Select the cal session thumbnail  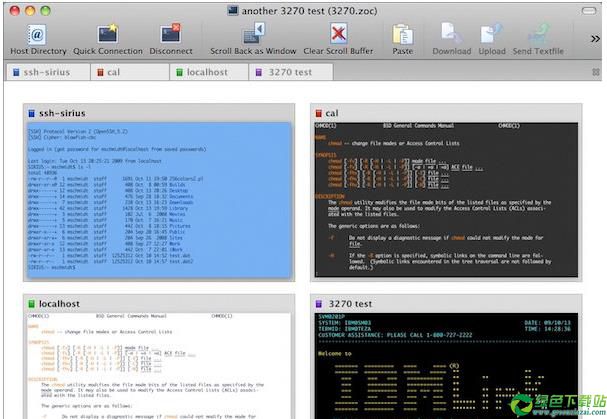[x=446, y=192]
